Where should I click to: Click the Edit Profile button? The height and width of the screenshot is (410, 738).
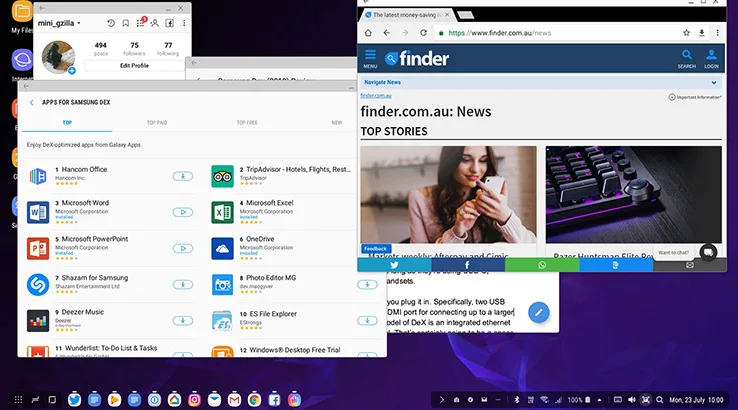click(x=134, y=65)
